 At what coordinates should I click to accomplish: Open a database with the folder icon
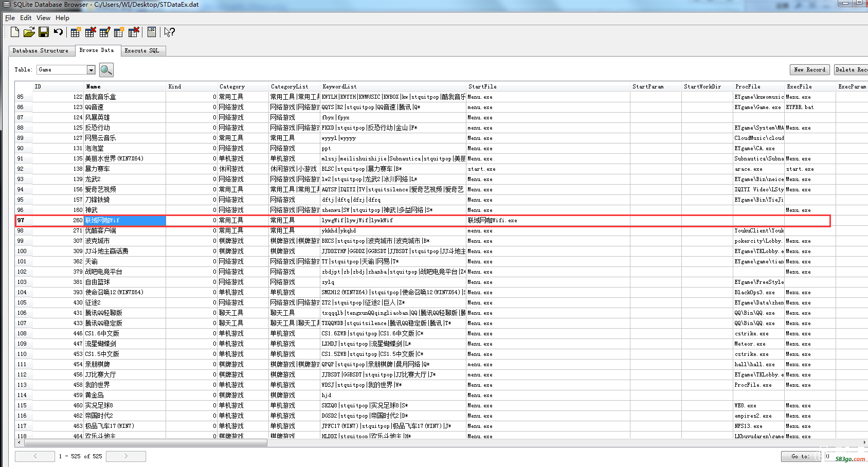point(29,32)
